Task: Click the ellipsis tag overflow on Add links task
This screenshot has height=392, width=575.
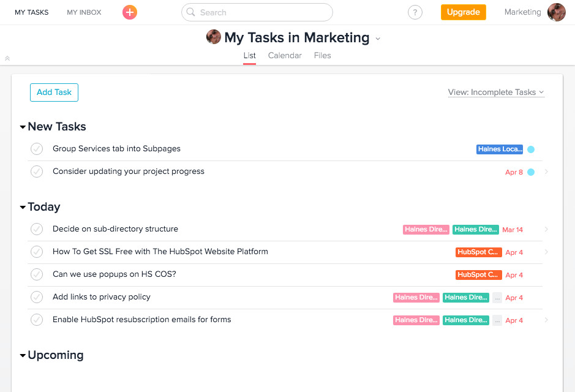Action: coord(497,298)
